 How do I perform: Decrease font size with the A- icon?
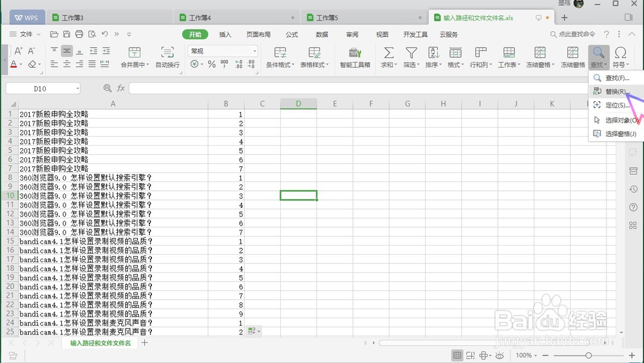click(x=32, y=51)
